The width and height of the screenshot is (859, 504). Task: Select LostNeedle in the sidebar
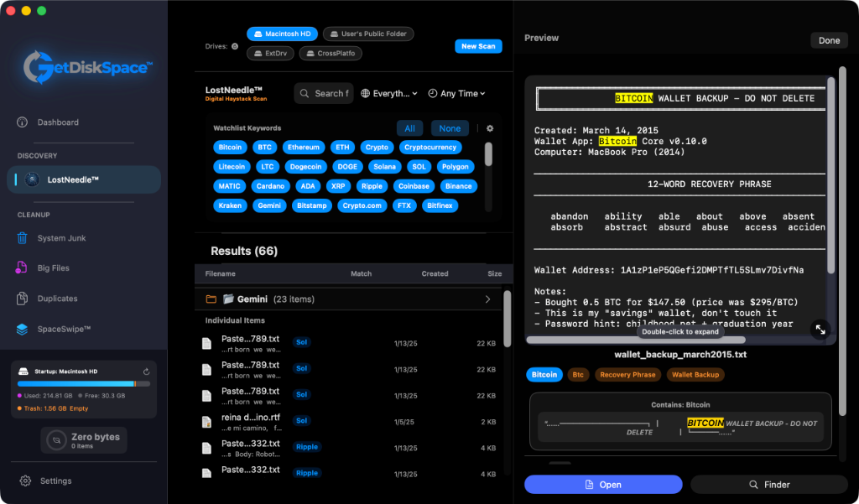tap(84, 179)
